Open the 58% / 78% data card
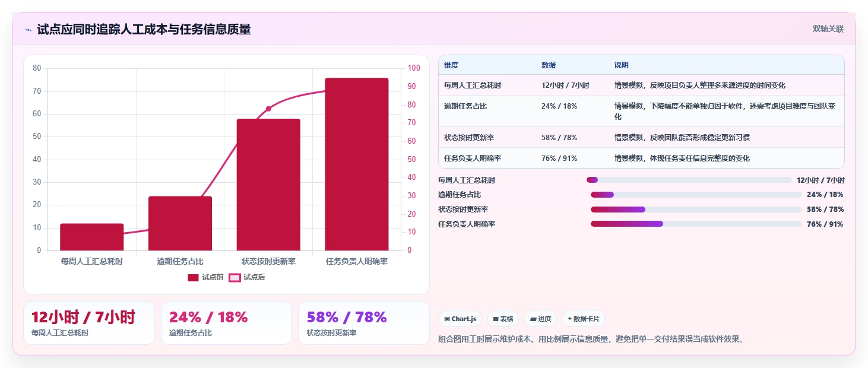868x368 pixels. (x=364, y=323)
